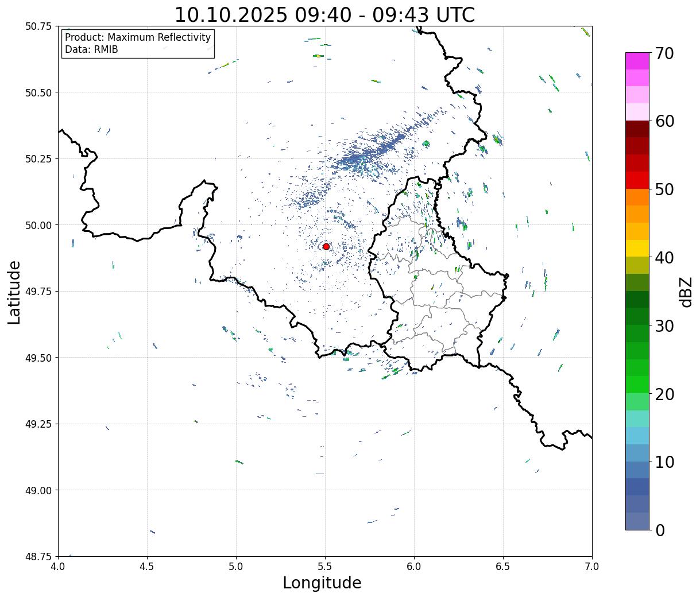Click longitude tick label 5.0
This screenshot has width=700, height=597.
click(x=236, y=567)
